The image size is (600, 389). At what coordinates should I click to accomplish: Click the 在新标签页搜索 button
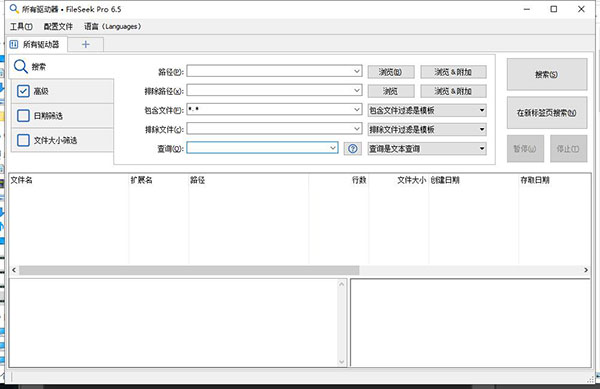[x=547, y=113]
